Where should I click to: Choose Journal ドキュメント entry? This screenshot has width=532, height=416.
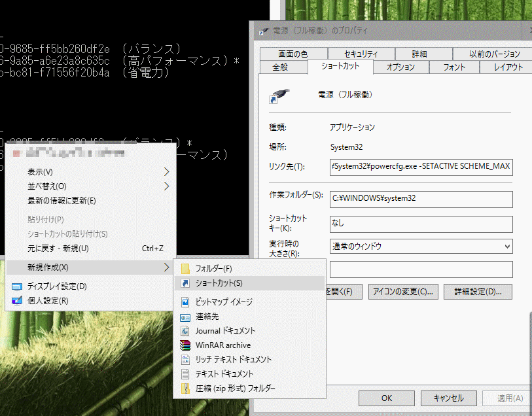[249, 331]
